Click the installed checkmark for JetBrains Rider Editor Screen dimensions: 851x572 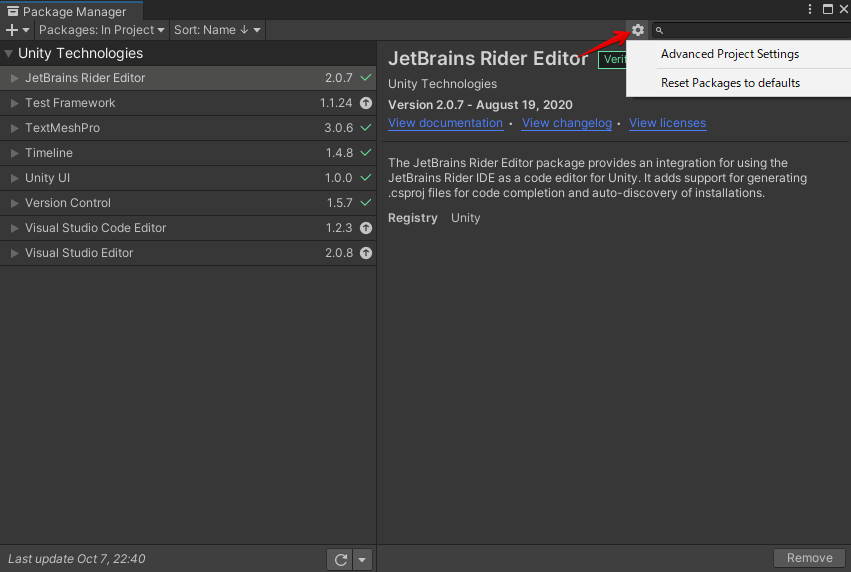(x=366, y=78)
